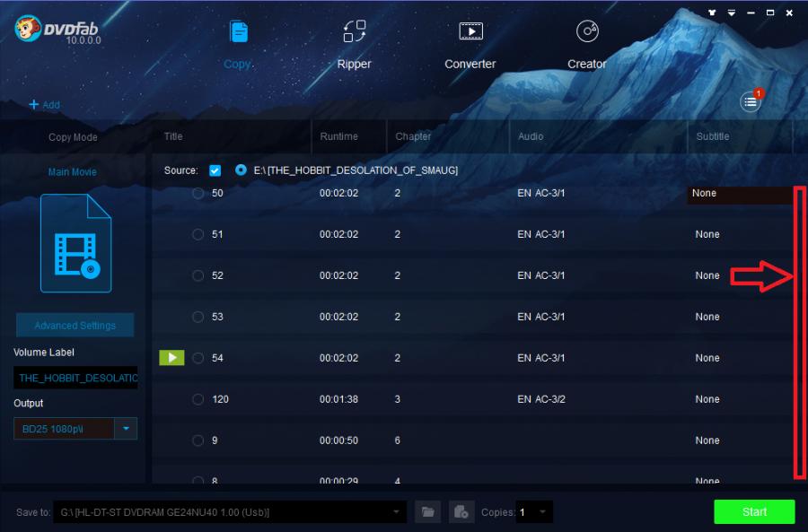808x532 pixels.
Task: Select the E:\ source radio button
Action: 241,170
